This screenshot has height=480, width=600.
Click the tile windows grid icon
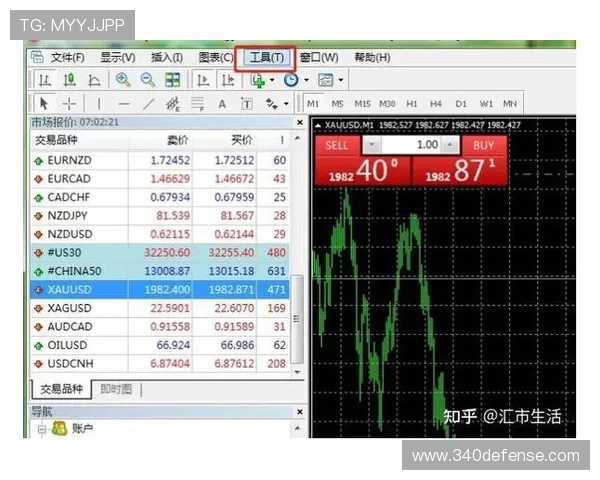coord(172,80)
